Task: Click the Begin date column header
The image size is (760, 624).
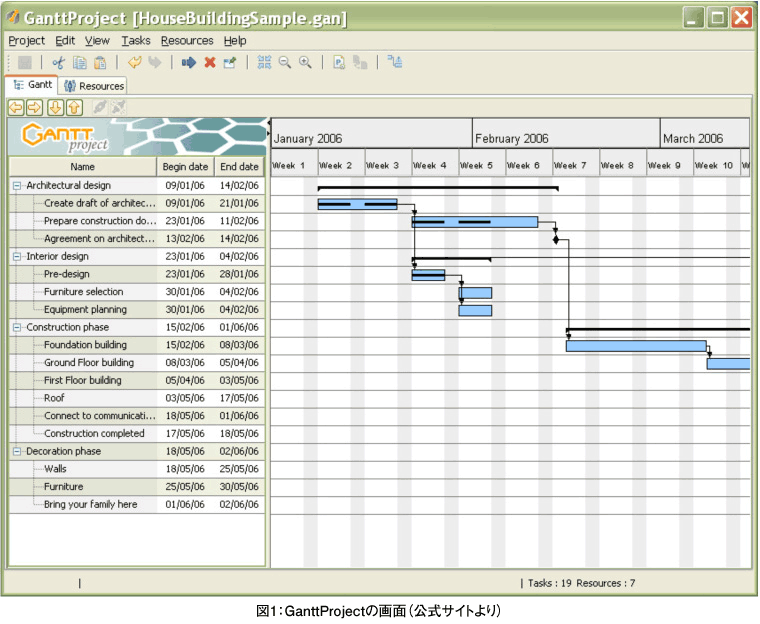Action: [x=185, y=167]
